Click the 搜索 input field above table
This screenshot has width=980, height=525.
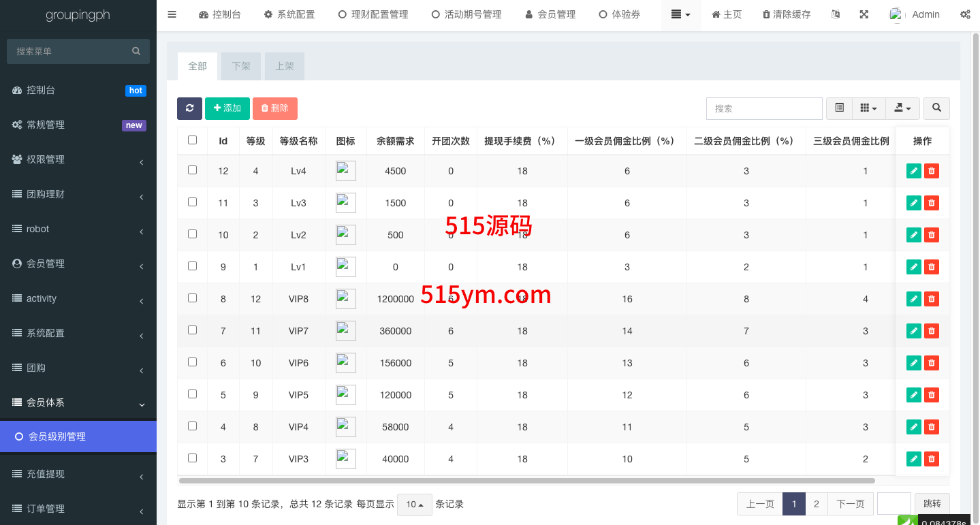(764, 108)
